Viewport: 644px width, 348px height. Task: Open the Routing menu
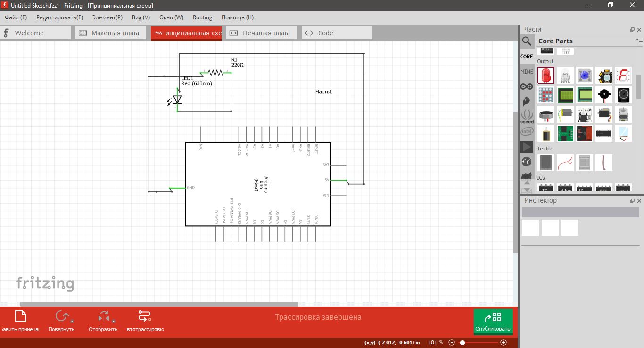pyautogui.click(x=203, y=17)
